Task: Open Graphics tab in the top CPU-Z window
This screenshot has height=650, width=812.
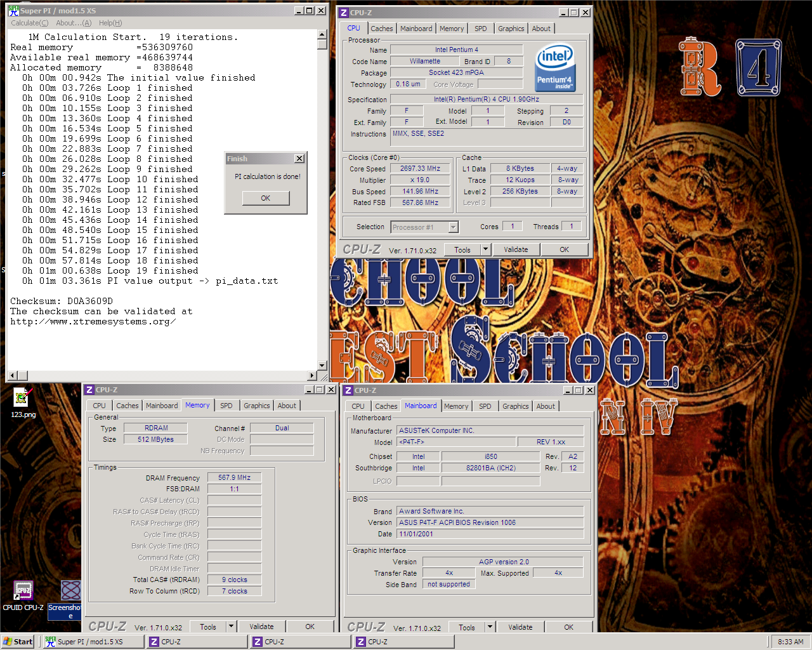Action: coord(511,29)
